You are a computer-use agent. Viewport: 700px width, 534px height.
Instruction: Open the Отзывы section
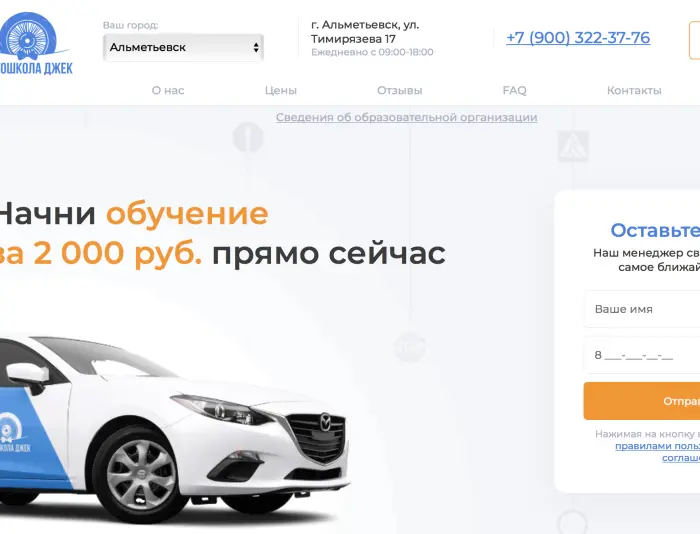click(400, 90)
